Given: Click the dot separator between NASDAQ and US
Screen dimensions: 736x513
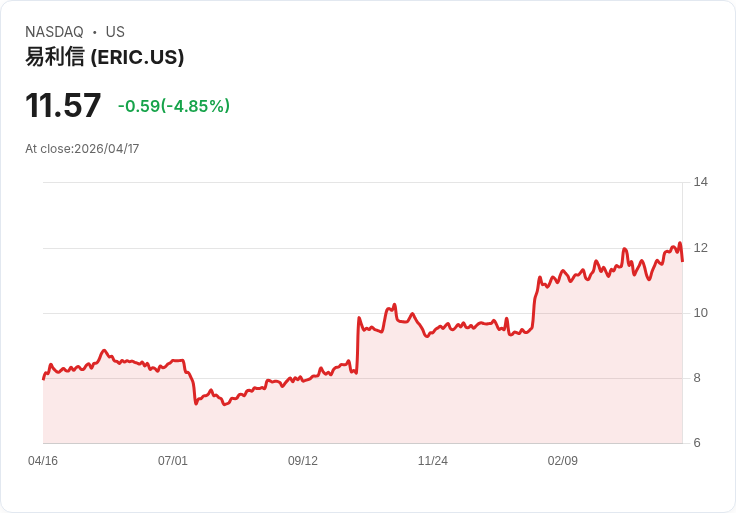Looking at the screenshot, I should click(x=95, y=32).
